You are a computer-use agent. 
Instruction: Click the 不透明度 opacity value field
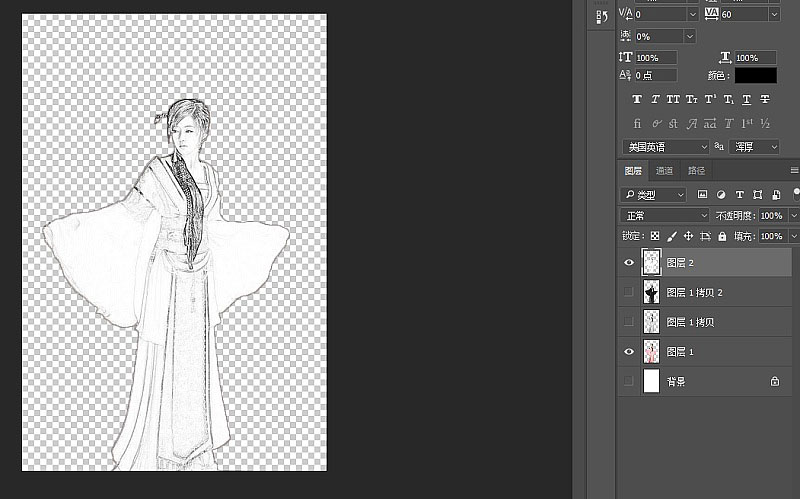click(771, 215)
